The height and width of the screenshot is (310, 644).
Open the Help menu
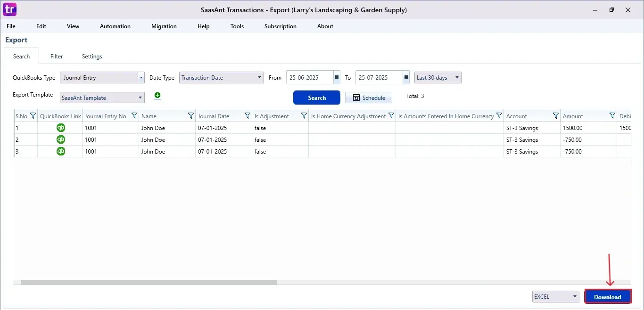[204, 26]
